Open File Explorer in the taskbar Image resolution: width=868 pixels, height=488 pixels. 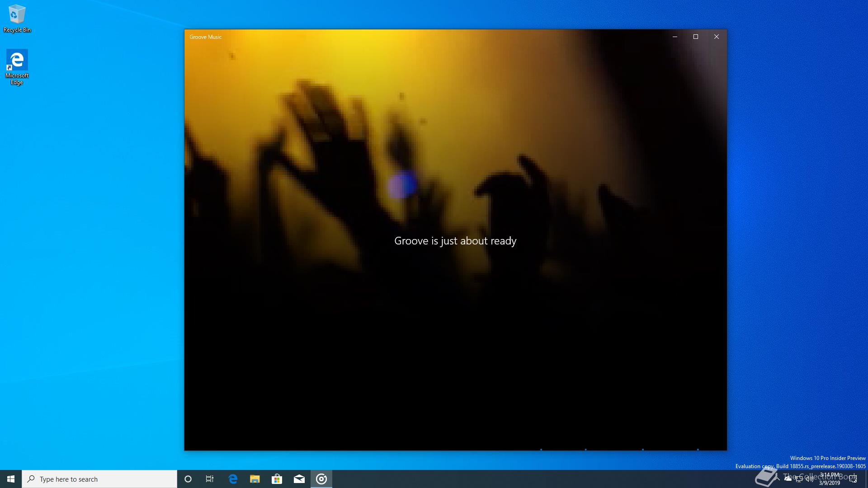tap(255, 479)
